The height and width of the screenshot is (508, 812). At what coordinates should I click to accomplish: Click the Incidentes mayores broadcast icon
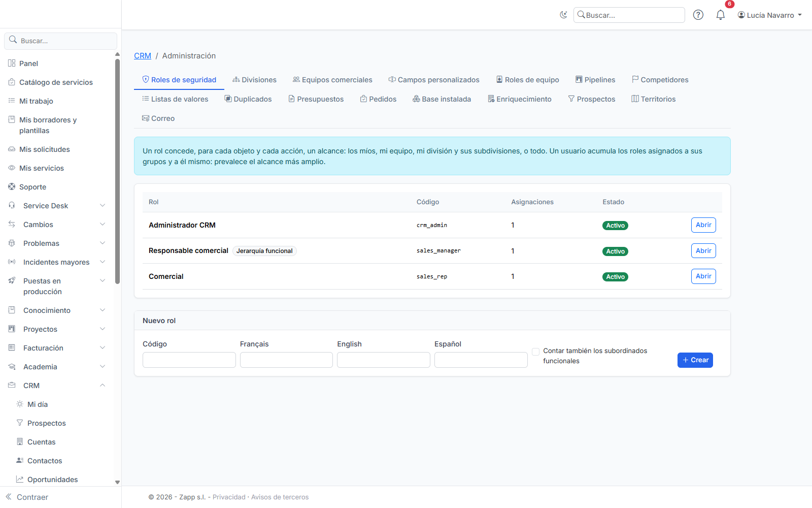point(12,262)
